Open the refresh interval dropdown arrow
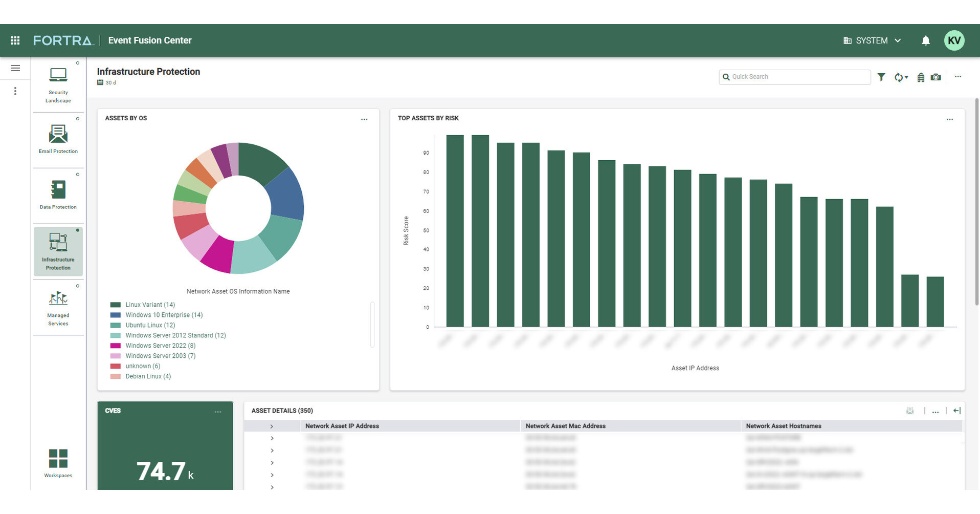 [x=905, y=77]
